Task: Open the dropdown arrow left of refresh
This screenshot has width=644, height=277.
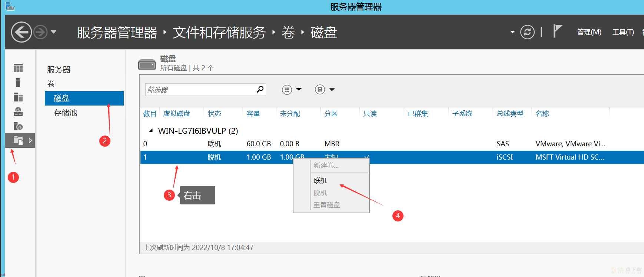Action: [x=512, y=33]
